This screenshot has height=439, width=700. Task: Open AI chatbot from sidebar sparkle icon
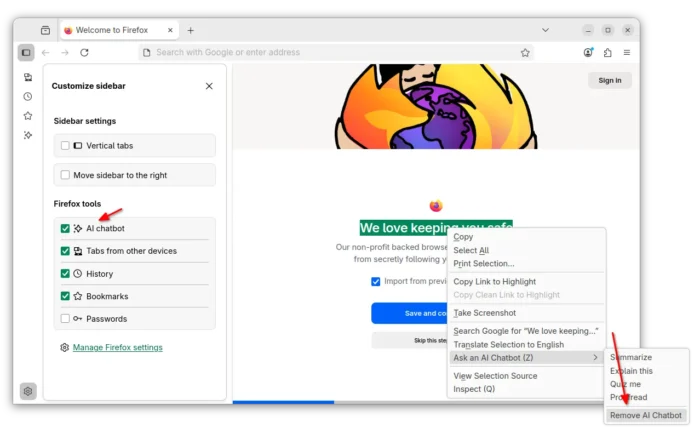point(28,135)
